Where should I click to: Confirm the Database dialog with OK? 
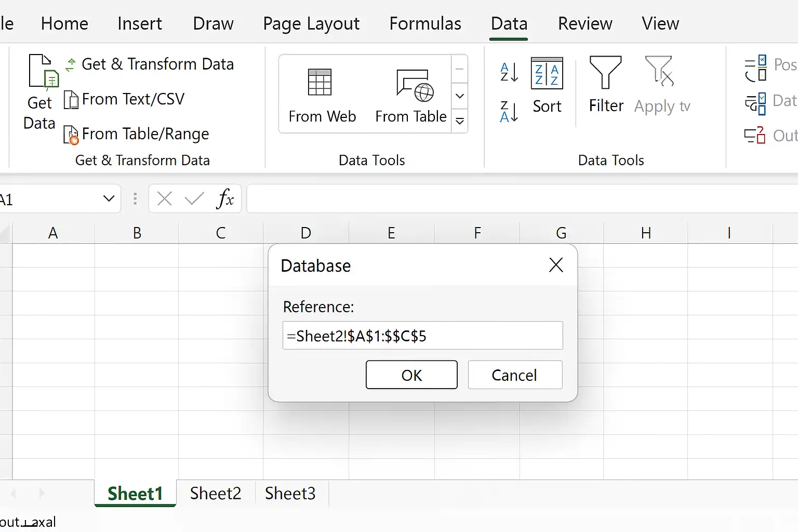pos(411,375)
